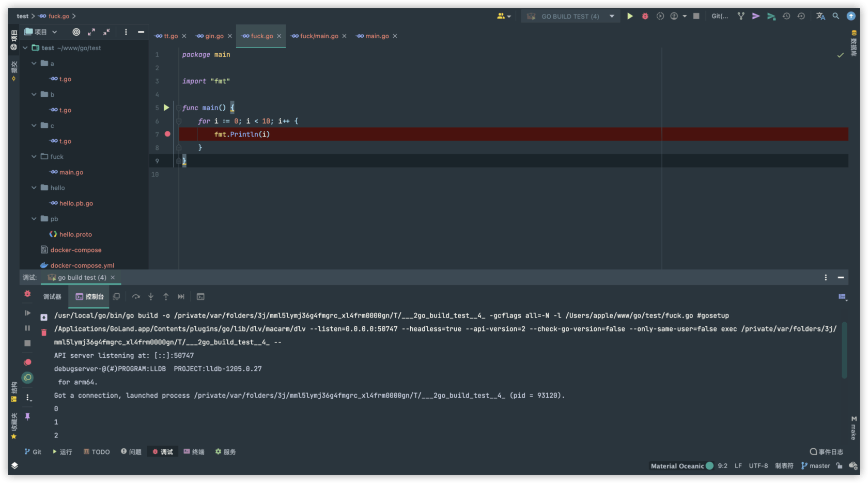Screen dimensions: 868x483
Task: Open Code With Me users dropdown
Action: [x=504, y=16]
